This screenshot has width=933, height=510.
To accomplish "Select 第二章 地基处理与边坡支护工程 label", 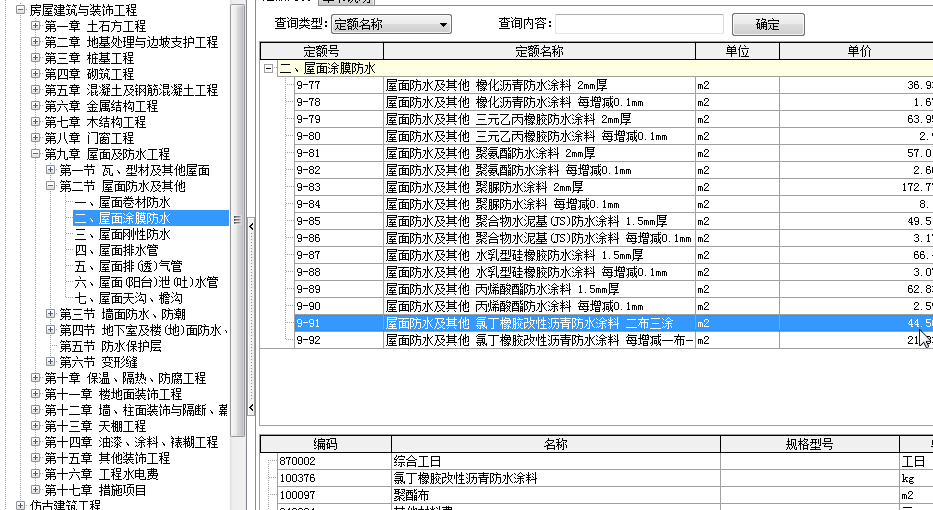I will [132, 42].
